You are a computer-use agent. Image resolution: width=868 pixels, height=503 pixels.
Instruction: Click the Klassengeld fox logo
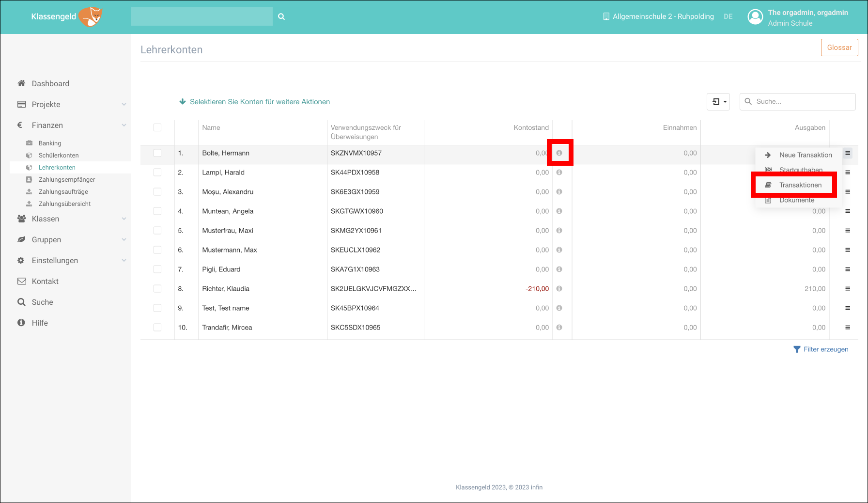pos(91,16)
